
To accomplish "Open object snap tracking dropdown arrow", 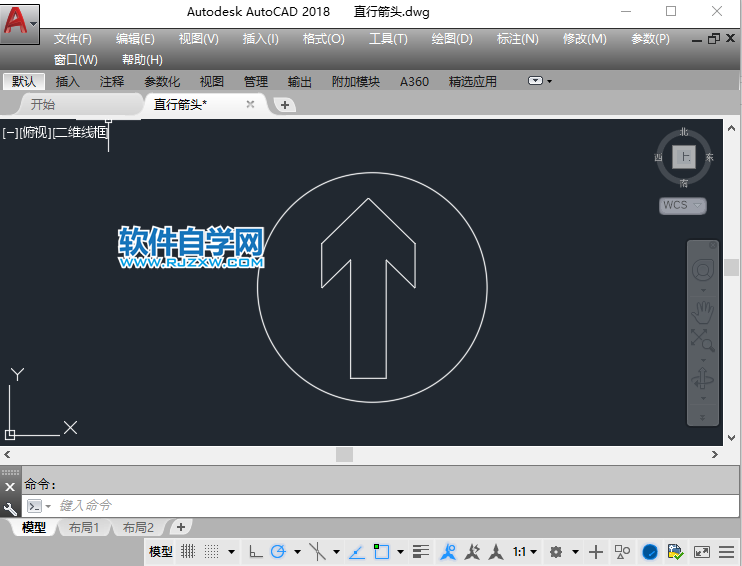I will point(336,552).
